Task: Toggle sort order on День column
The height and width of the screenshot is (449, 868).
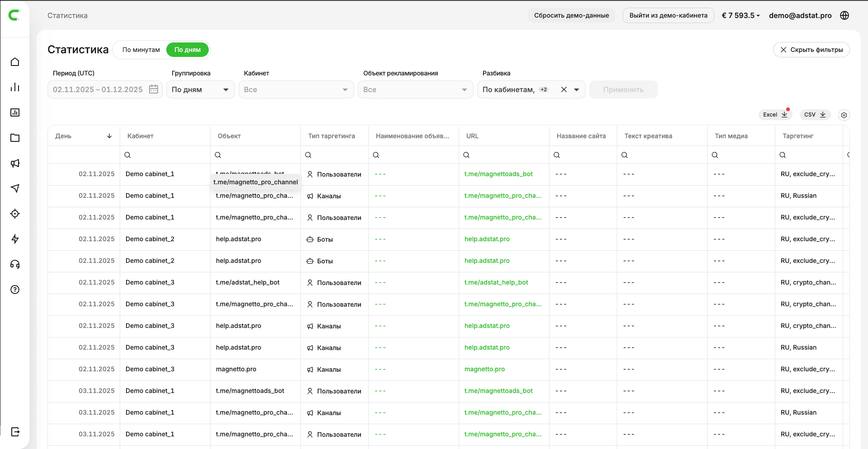Action: coord(109,136)
